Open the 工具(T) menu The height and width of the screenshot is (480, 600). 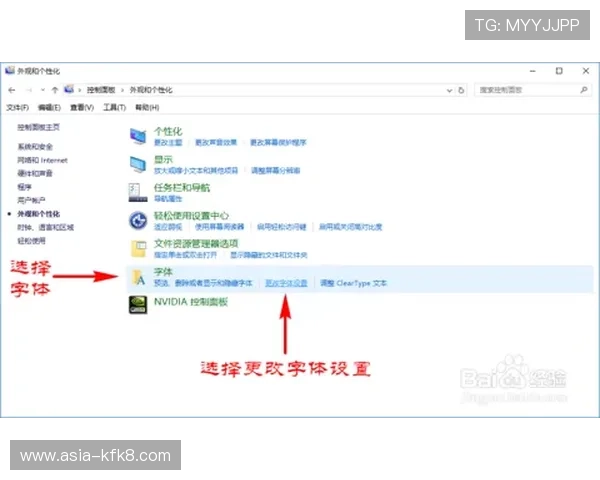114,108
